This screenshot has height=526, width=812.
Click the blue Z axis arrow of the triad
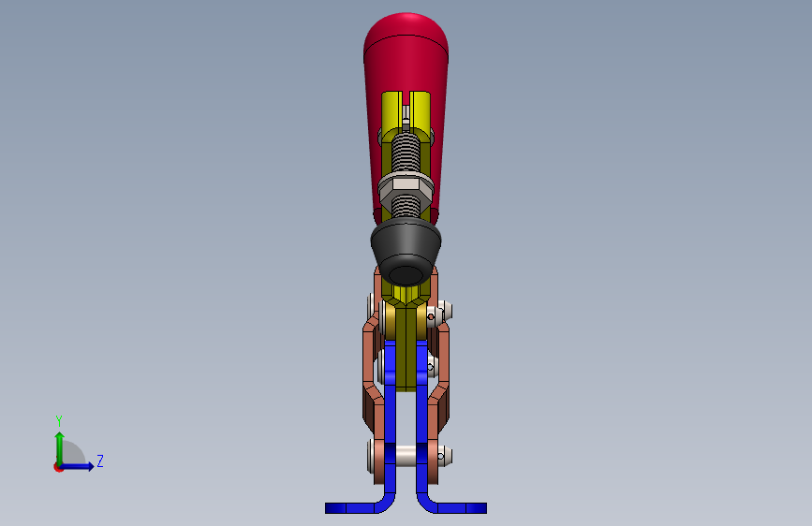pyautogui.click(x=79, y=466)
